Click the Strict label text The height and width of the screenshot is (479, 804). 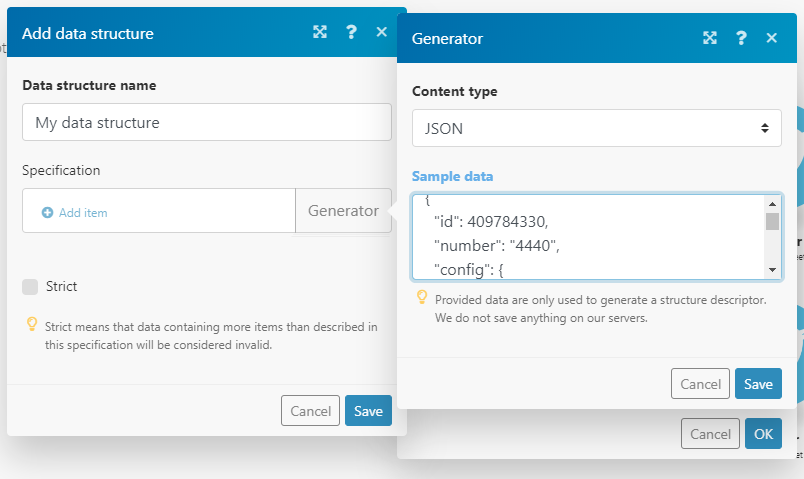(62, 286)
